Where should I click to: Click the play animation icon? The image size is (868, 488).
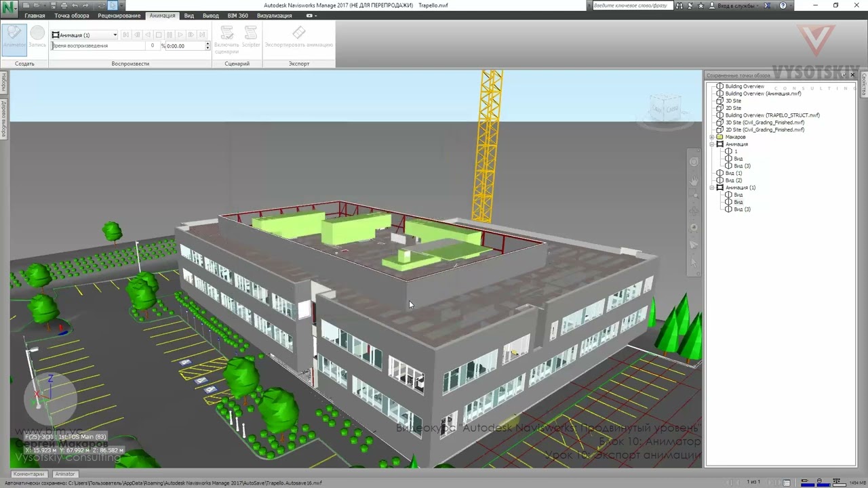180,35
